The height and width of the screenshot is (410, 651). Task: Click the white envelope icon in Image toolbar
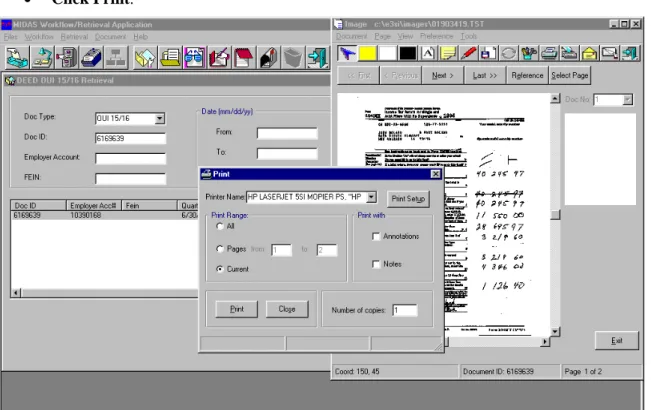pos(609,53)
